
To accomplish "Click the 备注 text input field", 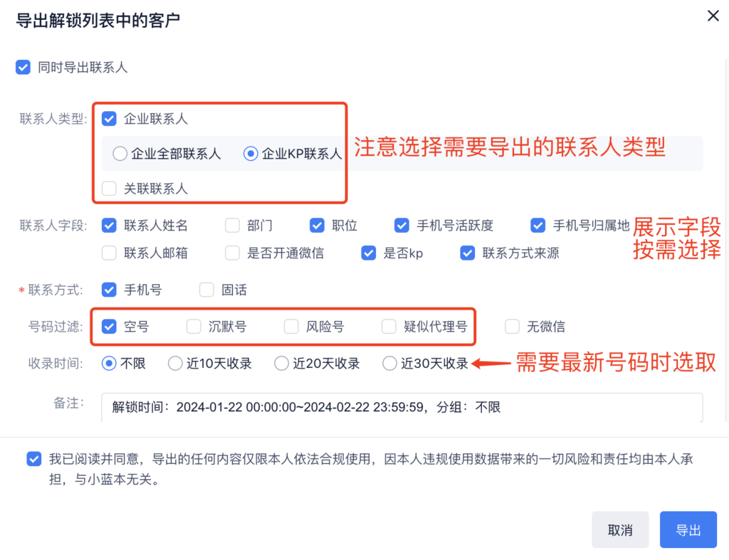I will (x=402, y=408).
